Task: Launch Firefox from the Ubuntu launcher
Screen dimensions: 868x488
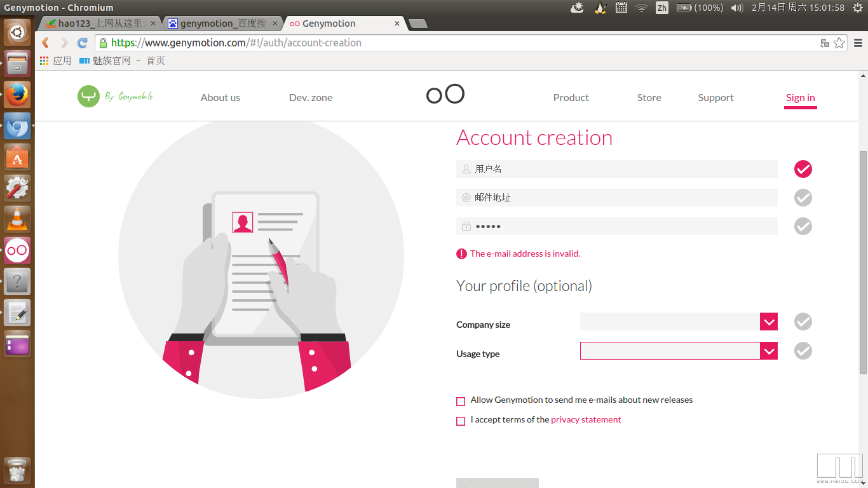Action: tap(17, 95)
